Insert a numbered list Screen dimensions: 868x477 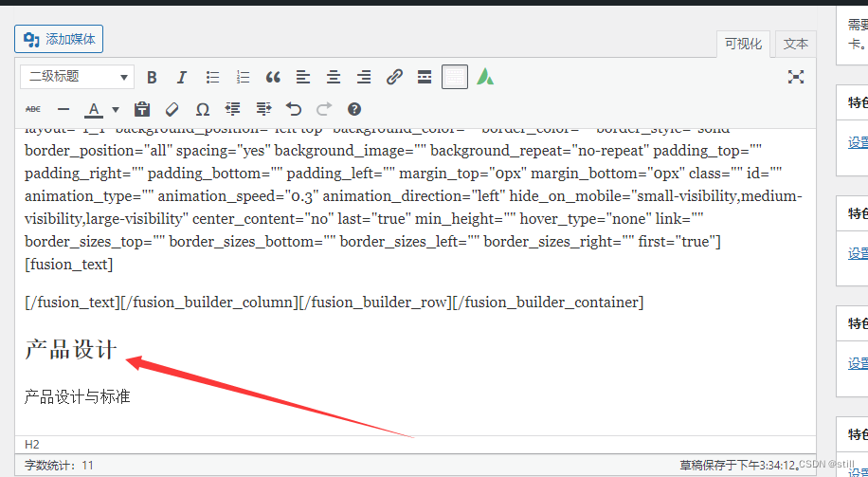tap(243, 77)
